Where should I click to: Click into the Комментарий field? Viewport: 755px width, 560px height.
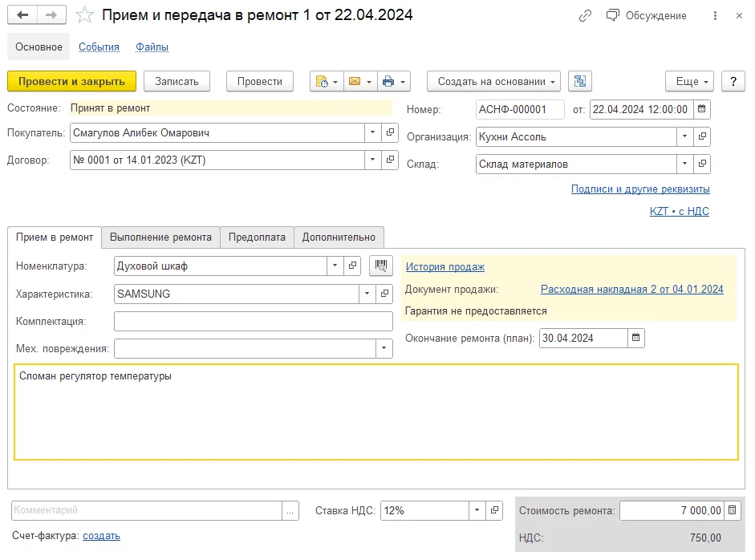pyautogui.click(x=147, y=510)
